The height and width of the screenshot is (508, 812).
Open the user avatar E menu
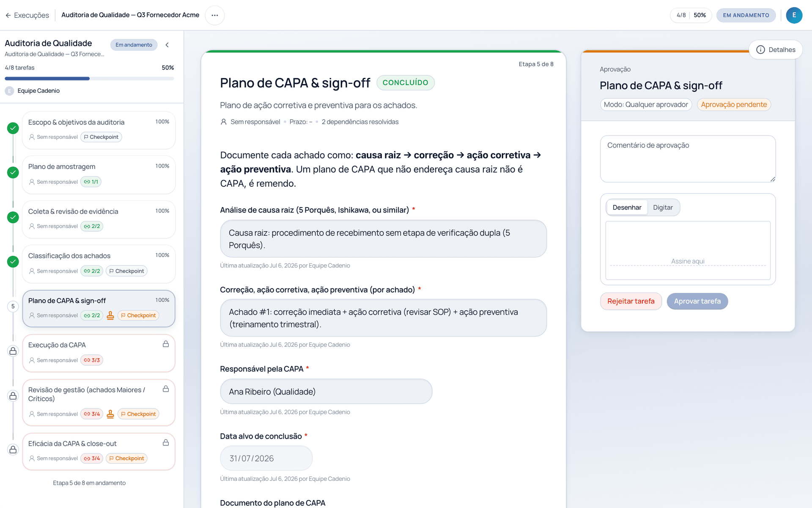794,15
